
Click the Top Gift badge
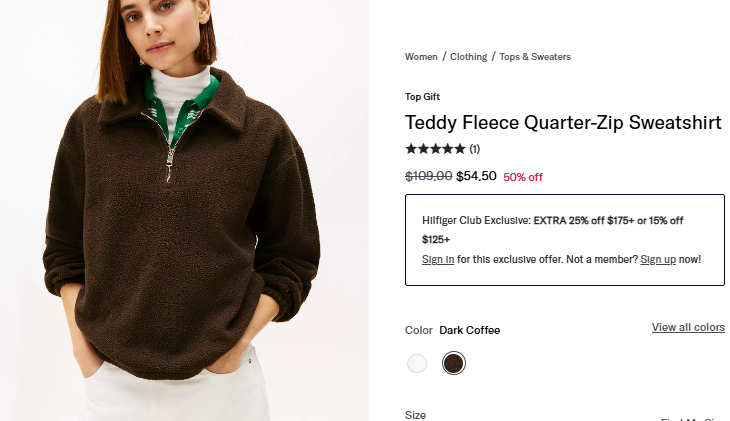[x=422, y=97]
